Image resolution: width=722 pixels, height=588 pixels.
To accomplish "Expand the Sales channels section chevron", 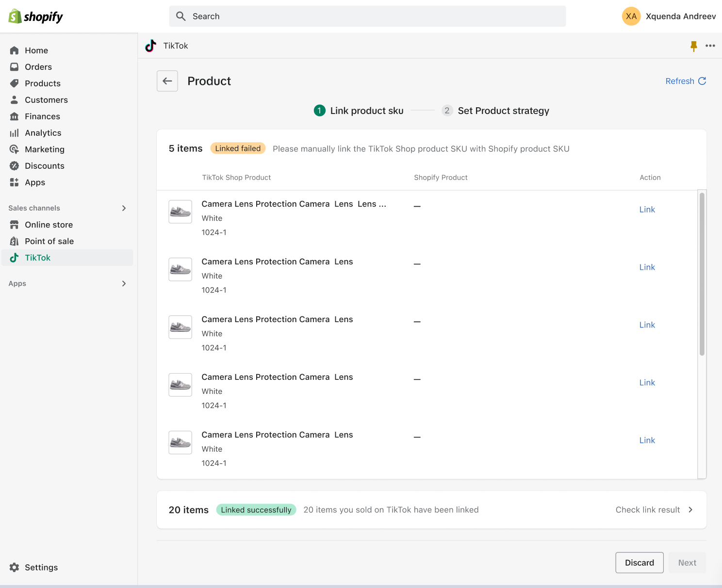I will coord(124,208).
